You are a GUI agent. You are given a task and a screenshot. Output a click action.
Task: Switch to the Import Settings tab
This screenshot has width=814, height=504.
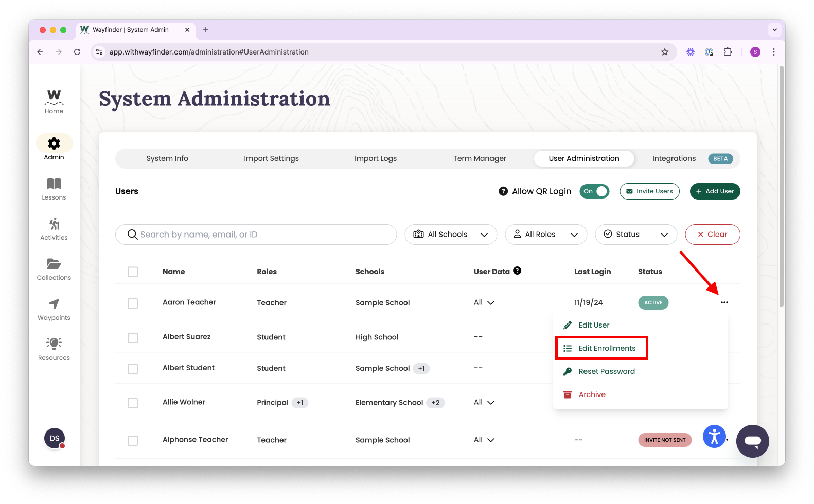coord(271,158)
